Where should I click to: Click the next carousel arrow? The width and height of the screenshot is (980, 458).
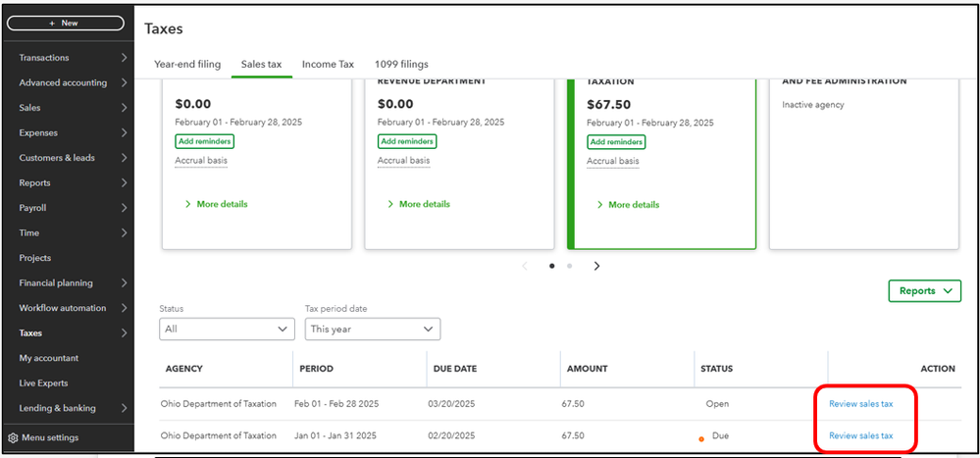point(596,266)
